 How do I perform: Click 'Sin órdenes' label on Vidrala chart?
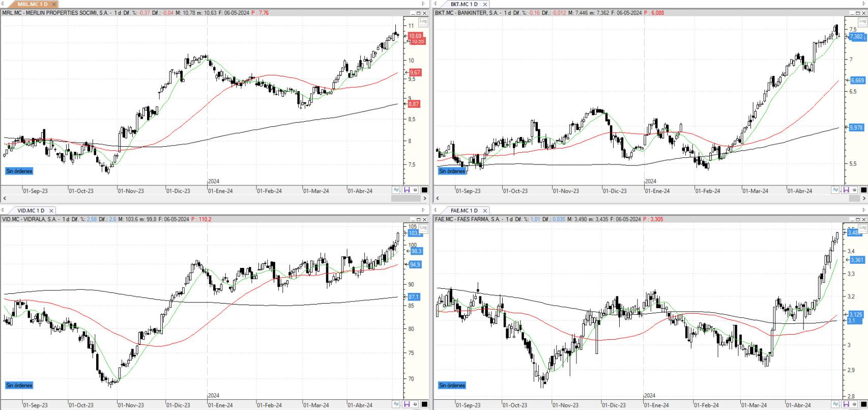click(x=19, y=386)
